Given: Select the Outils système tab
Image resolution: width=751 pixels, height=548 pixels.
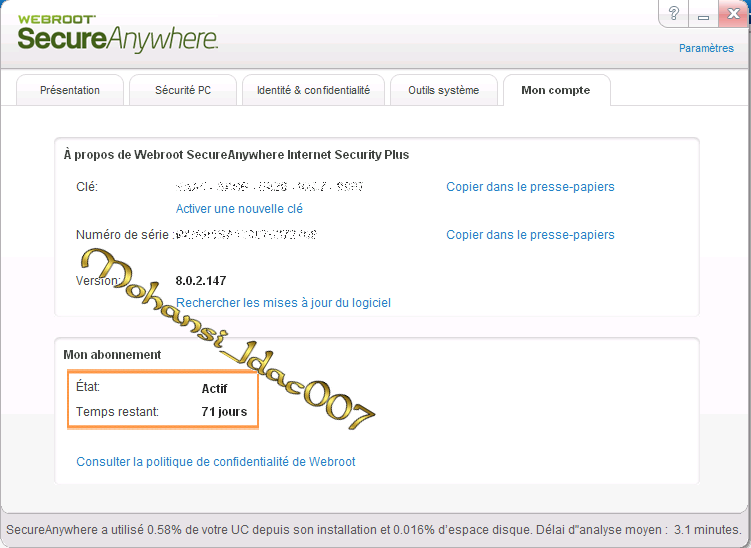Looking at the screenshot, I should point(444,90).
